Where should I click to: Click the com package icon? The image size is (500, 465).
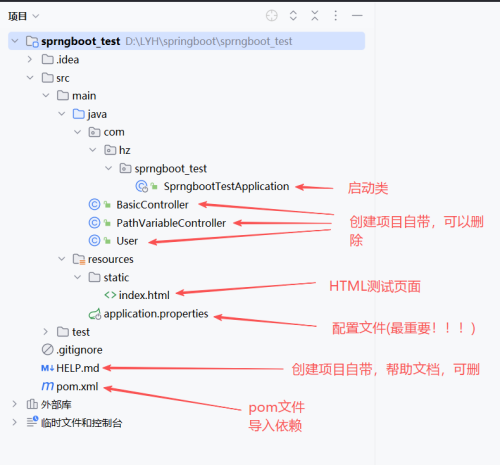94,132
